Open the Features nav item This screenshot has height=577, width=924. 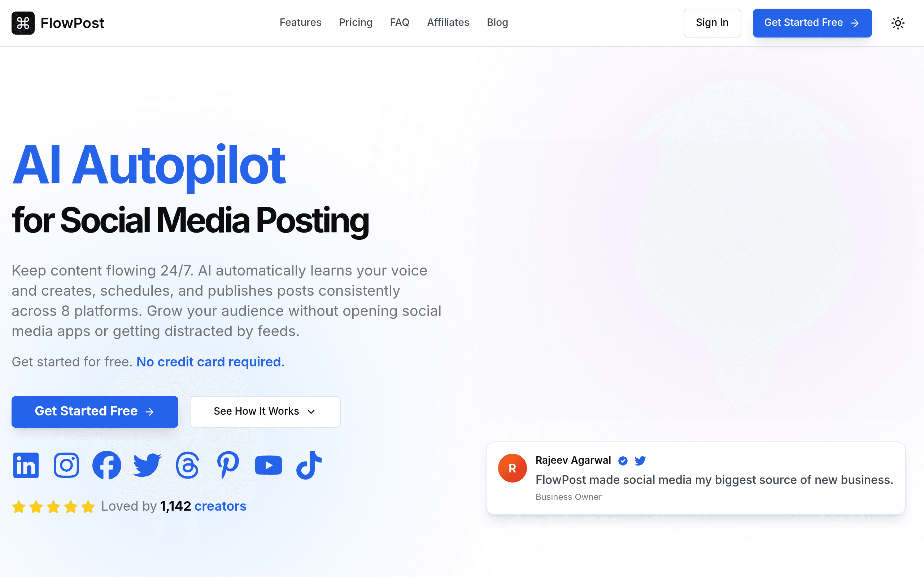coord(301,22)
